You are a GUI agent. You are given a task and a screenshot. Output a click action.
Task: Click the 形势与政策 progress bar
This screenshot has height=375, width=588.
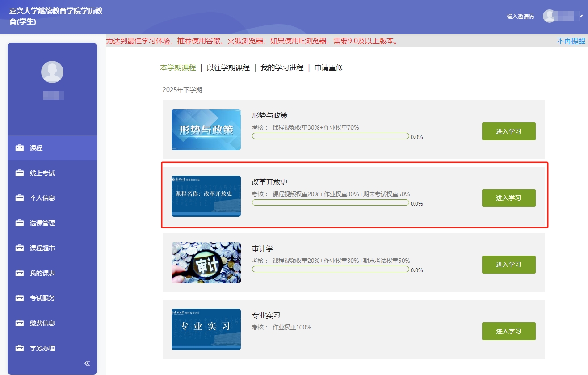pyautogui.click(x=330, y=136)
